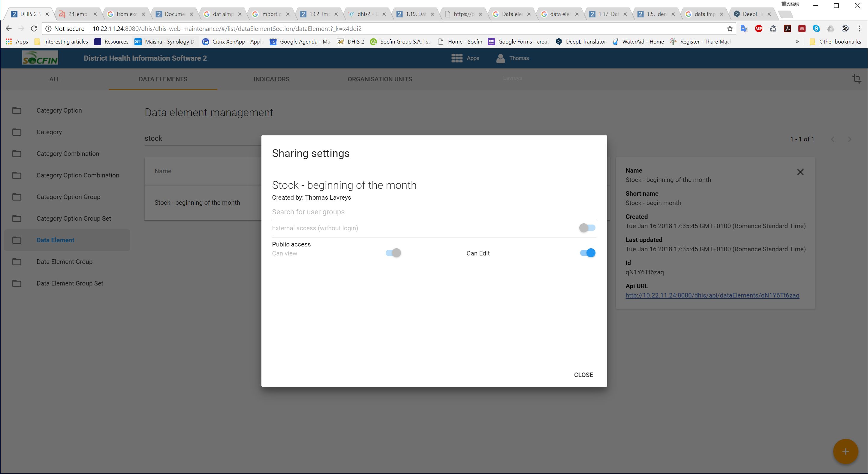Open the Skype extension icon
Image resolution: width=868 pixels, height=474 pixels.
click(x=816, y=29)
